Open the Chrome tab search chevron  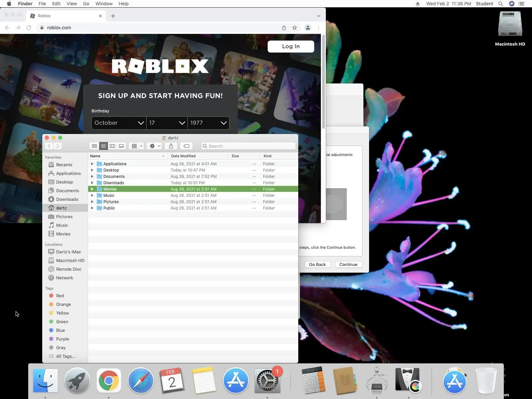319,16
